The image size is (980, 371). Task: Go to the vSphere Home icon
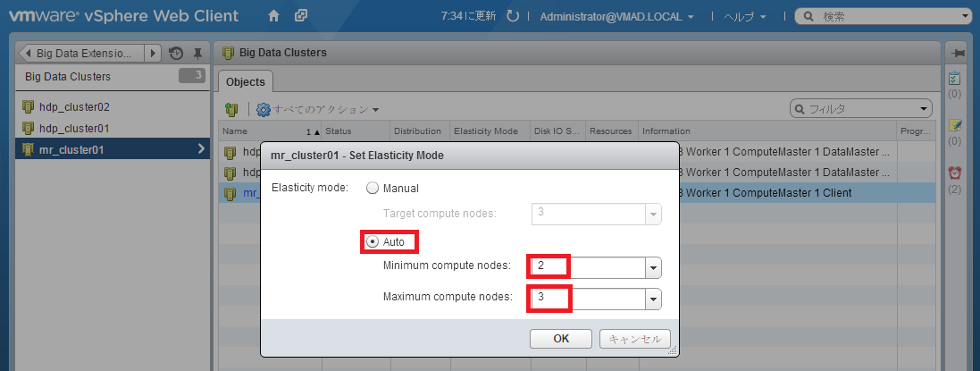click(273, 16)
